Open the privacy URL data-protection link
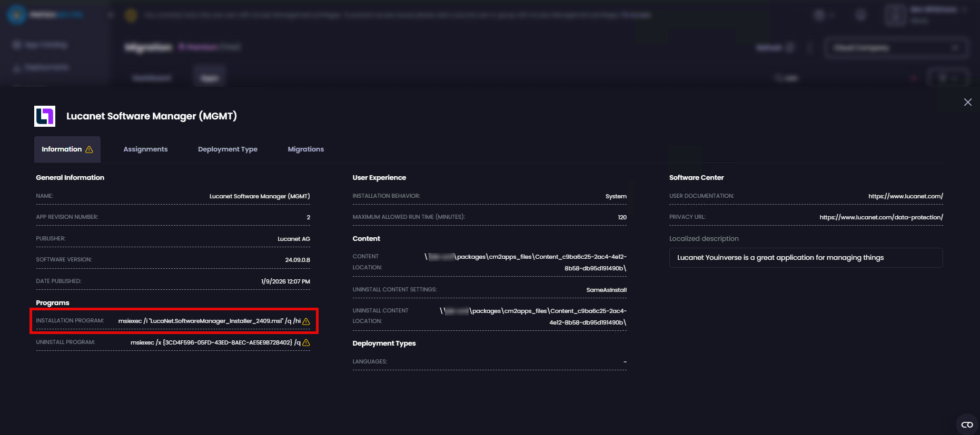The height and width of the screenshot is (435, 980). pos(881,217)
